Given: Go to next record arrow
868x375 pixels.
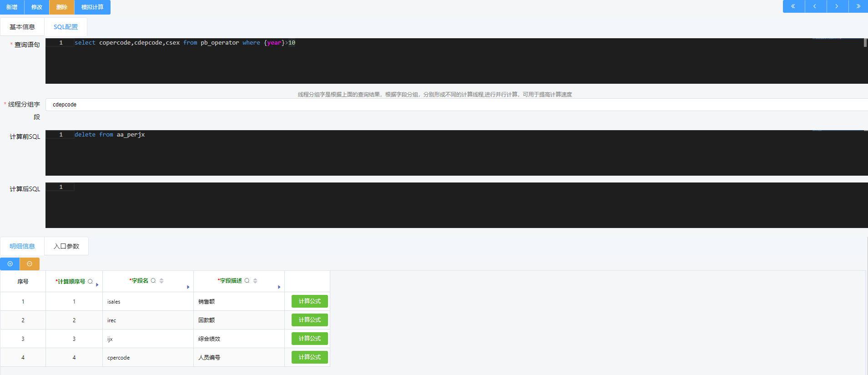Looking at the screenshot, I should click(x=837, y=6).
